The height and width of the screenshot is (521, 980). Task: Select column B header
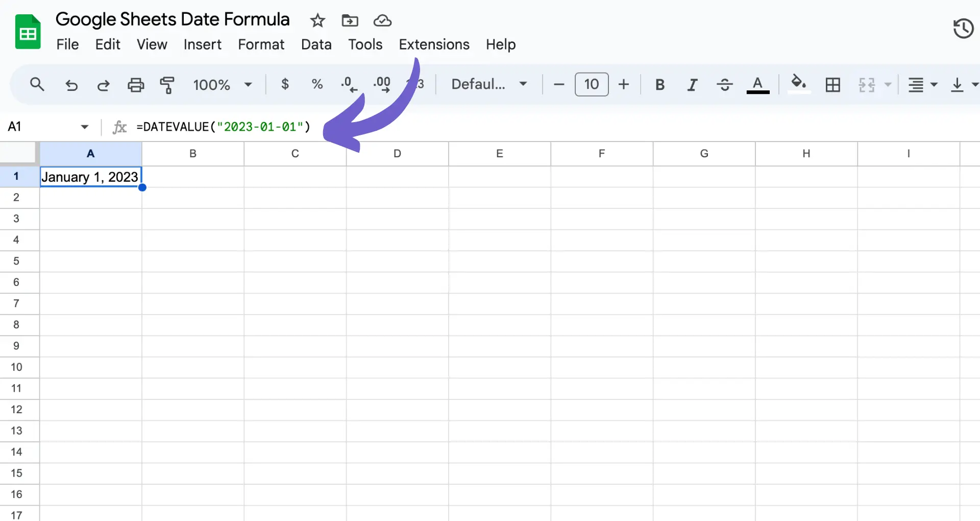[x=193, y=154]
